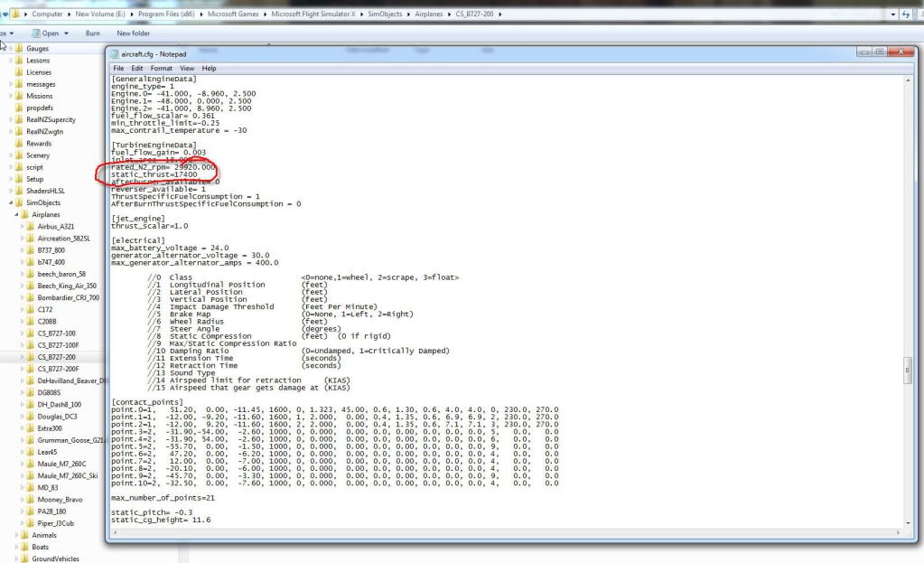Select the CS_B727-200F folder in tree
Image resolution: width=924 pixels, height=563 pixels.
58,369
